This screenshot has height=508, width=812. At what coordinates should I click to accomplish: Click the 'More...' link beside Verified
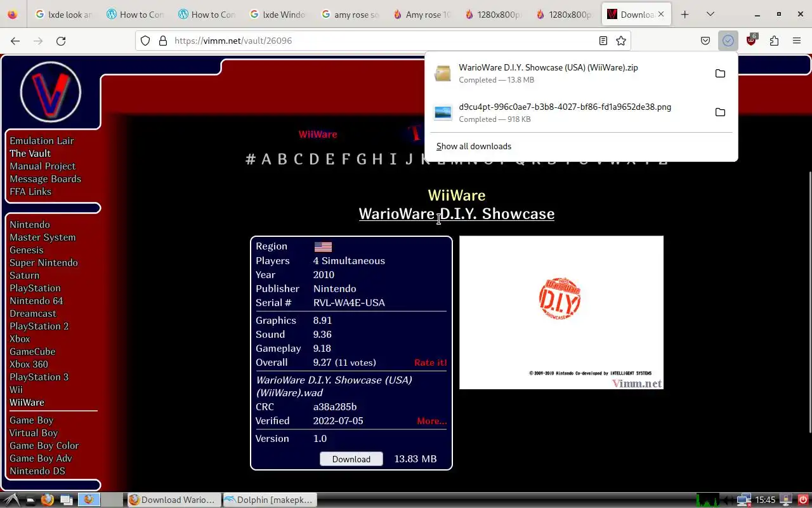(x=431, y=421)
